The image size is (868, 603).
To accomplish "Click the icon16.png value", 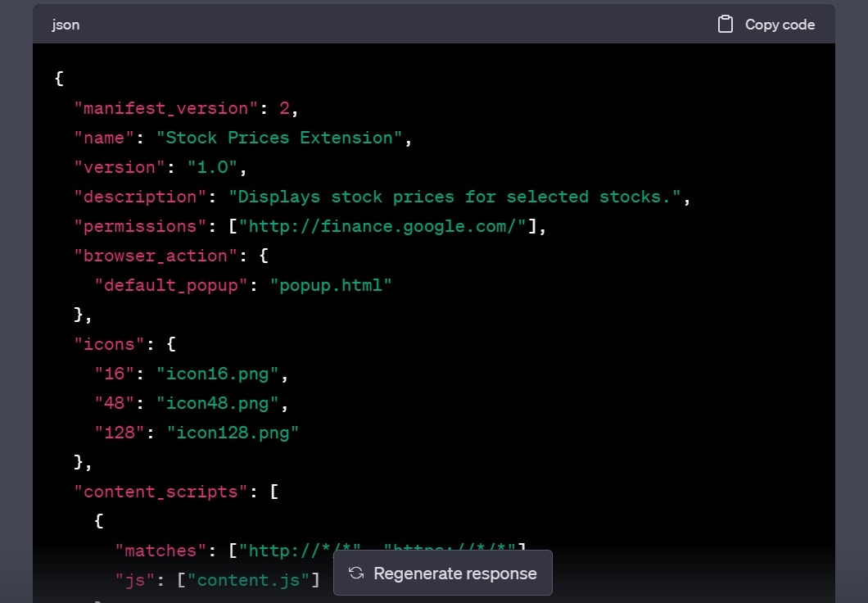I will point(217,374).
